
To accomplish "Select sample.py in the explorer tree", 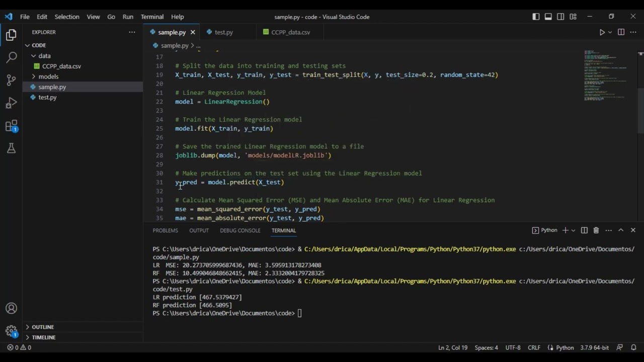I will tap(52, 87).
